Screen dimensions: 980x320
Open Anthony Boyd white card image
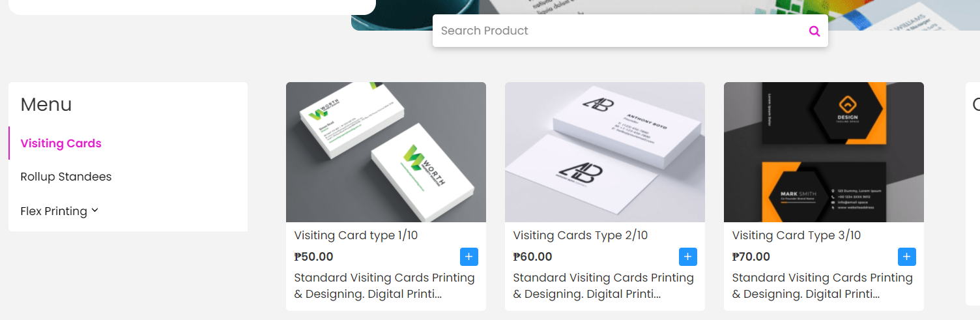(x=605, y=152)
